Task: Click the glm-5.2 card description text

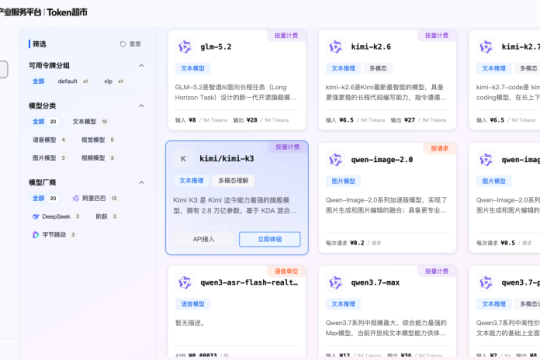Action: [236, 93]
